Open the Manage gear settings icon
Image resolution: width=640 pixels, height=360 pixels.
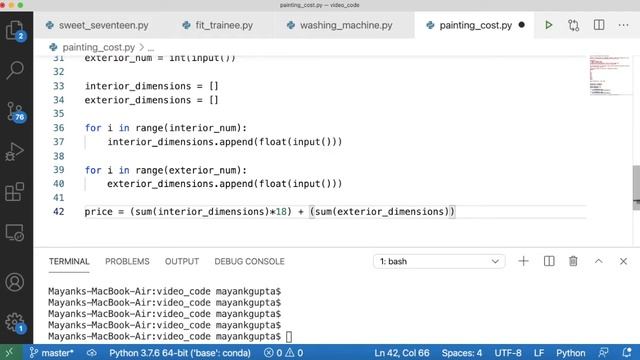(x=16, y=323)
